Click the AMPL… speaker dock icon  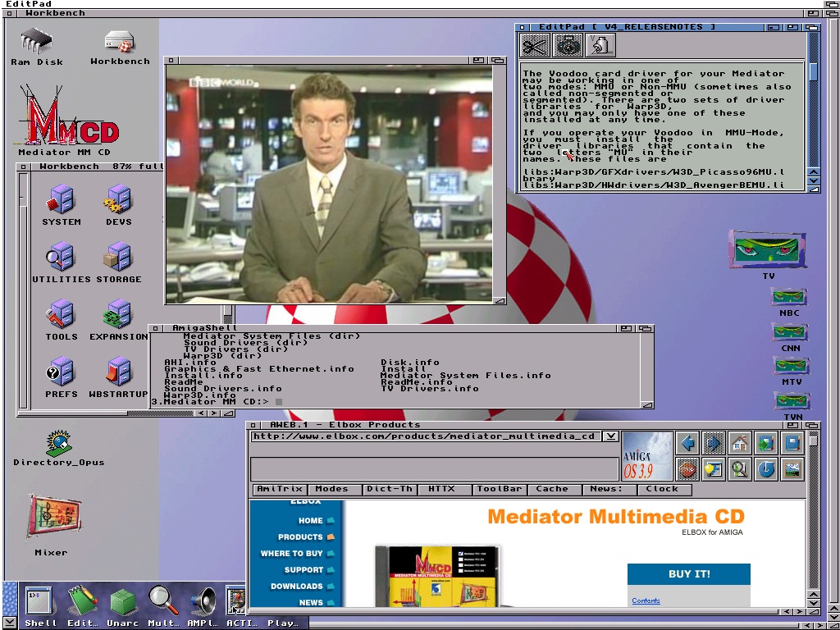(x=203, y=600)
